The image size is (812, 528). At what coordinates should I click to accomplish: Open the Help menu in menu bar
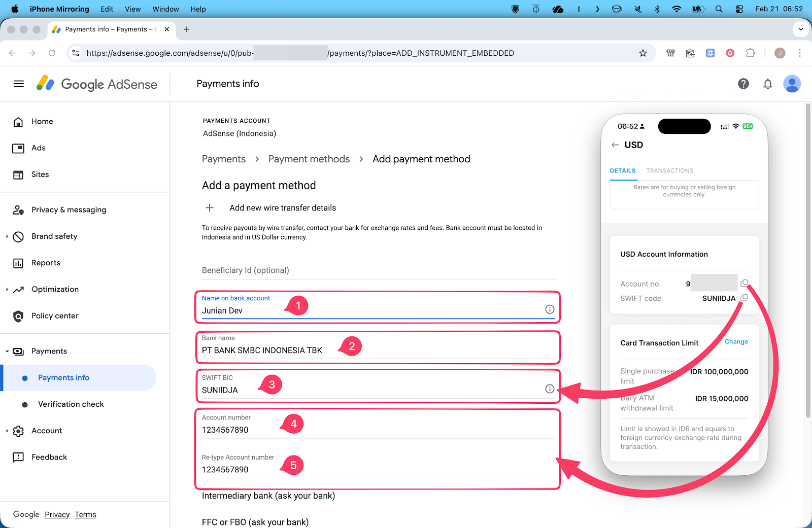[198, 9]
